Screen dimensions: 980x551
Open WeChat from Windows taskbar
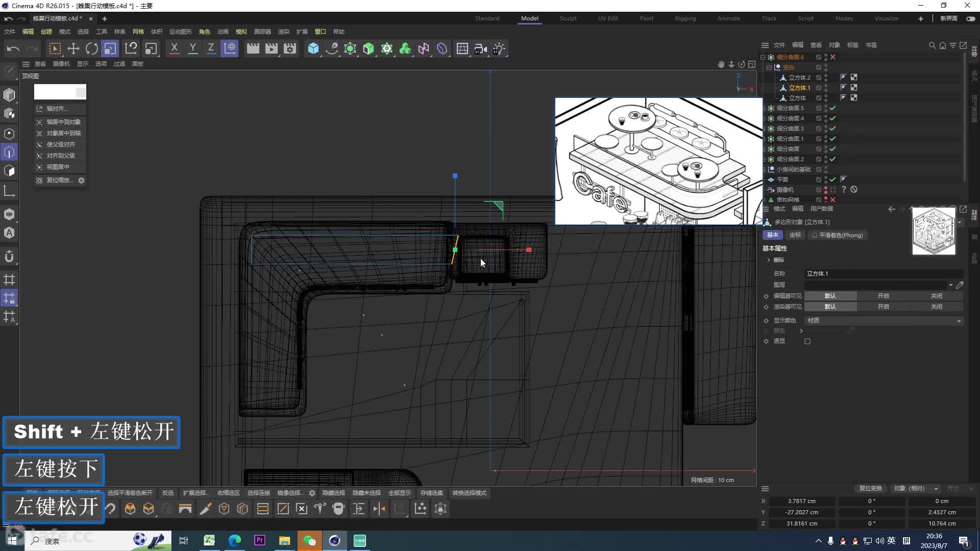point(309,541)
